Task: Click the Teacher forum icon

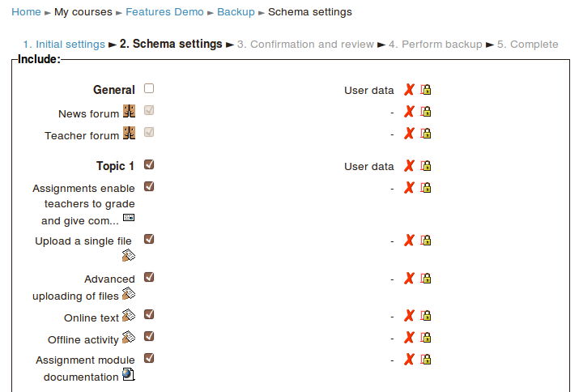Action: coord(129,133)
